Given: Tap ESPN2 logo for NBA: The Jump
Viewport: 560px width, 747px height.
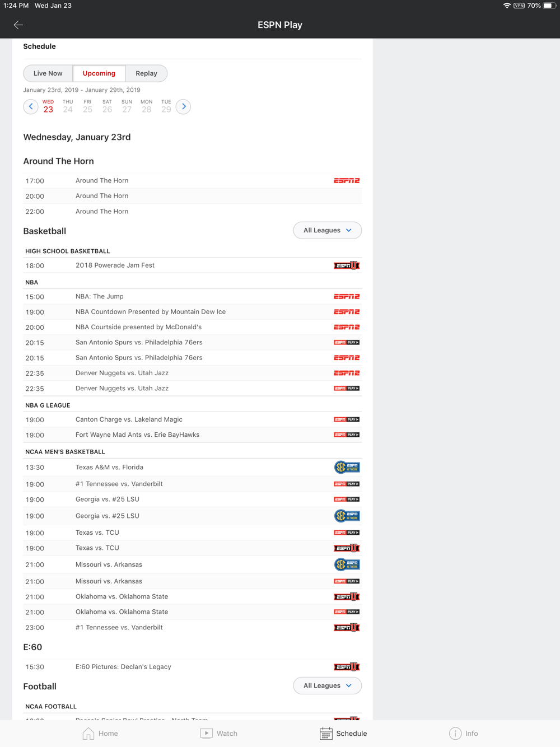Looking at the screenshot, I should (347, 297).
